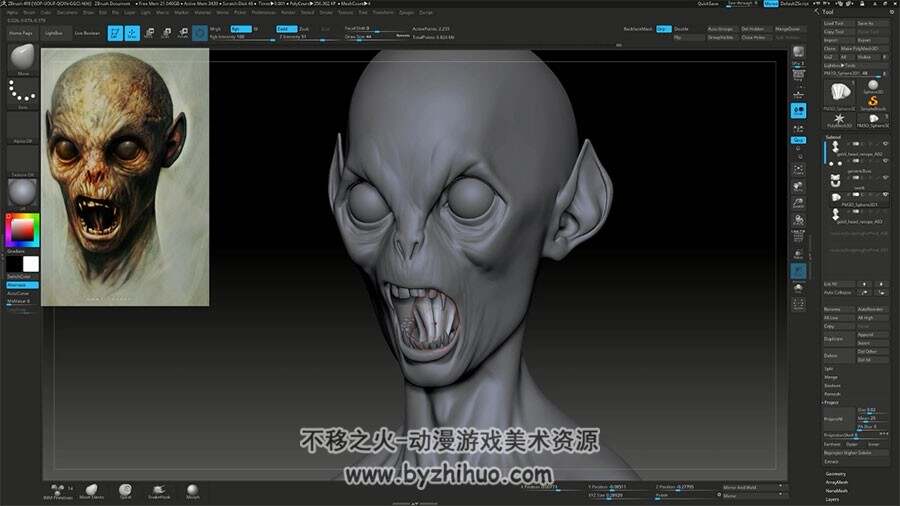The image size is (900, 506).
Task: Select the Sphere3D tool icon
Action: click(x=872, y=87)
